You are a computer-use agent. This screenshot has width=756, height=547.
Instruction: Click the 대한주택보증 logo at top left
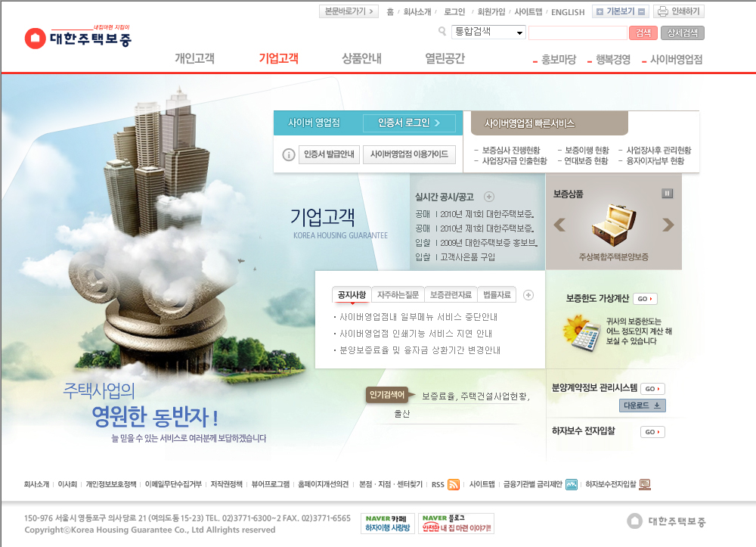(78, 38)
